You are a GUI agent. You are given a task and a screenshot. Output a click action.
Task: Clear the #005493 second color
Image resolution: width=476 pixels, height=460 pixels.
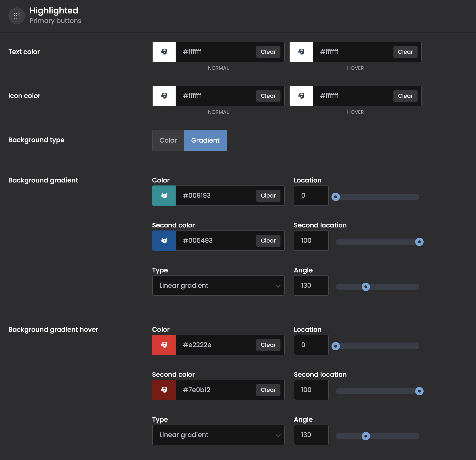268,241
